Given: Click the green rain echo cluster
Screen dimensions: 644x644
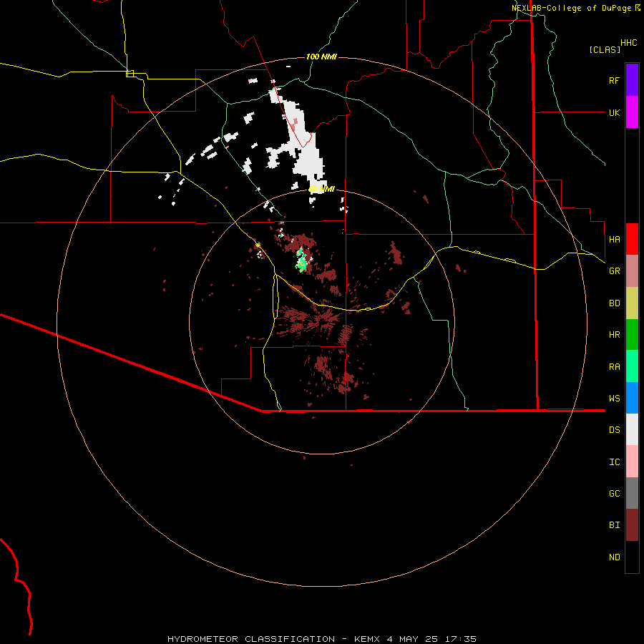Looking at the screenshot, I should tap(302, 260).
